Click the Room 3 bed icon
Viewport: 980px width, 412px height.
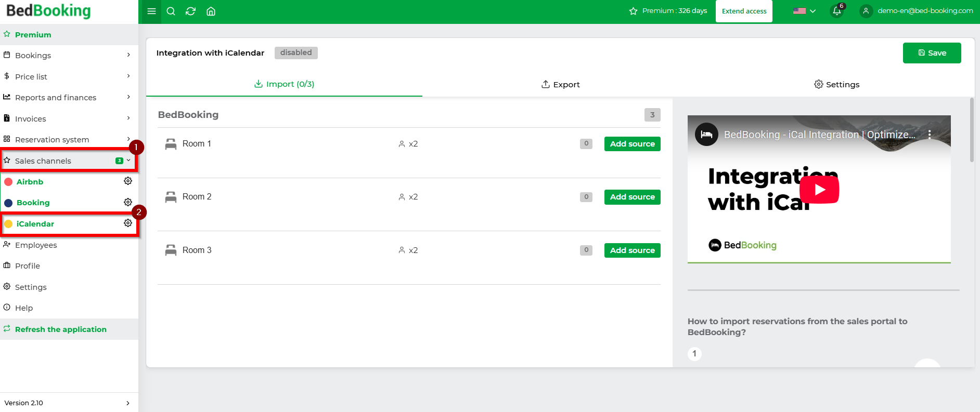[171, 250]
